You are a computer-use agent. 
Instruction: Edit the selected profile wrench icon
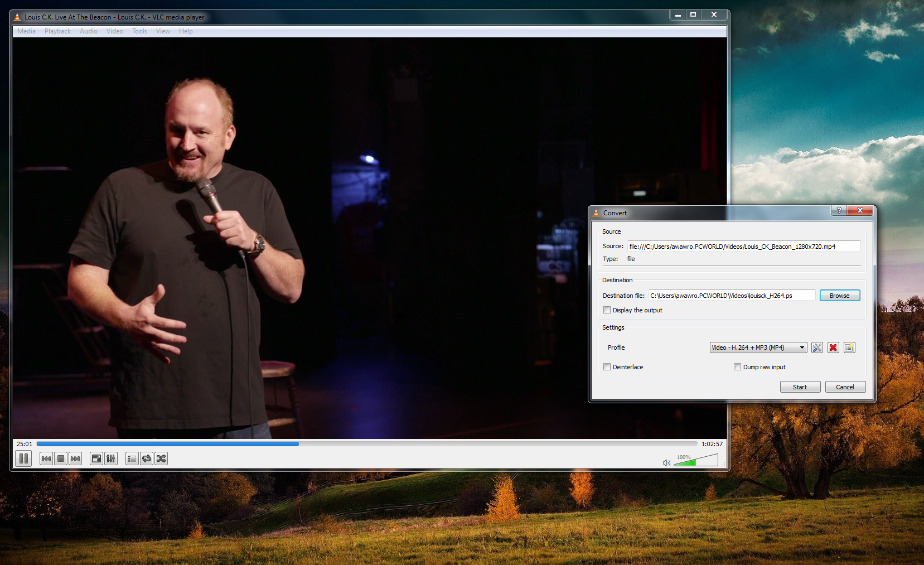(x=817, y=347)
